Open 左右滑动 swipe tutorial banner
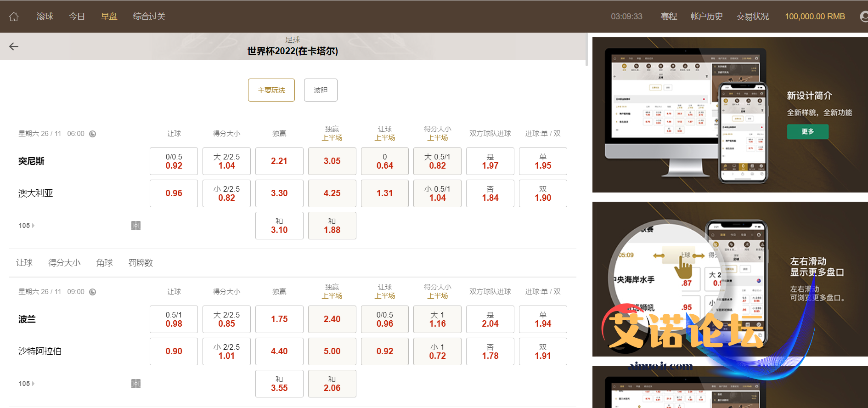The height and width of the screenshot is (408, 868). coord(730,279)
